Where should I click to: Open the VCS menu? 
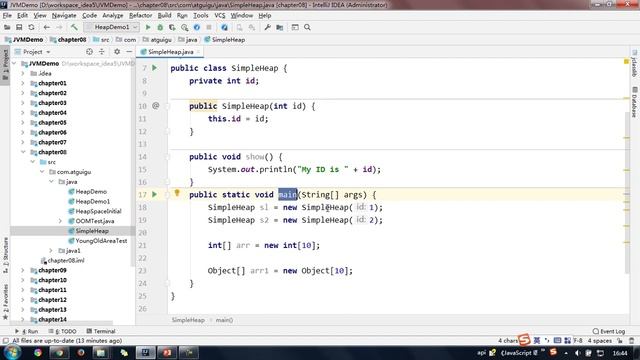click(220, 16)
